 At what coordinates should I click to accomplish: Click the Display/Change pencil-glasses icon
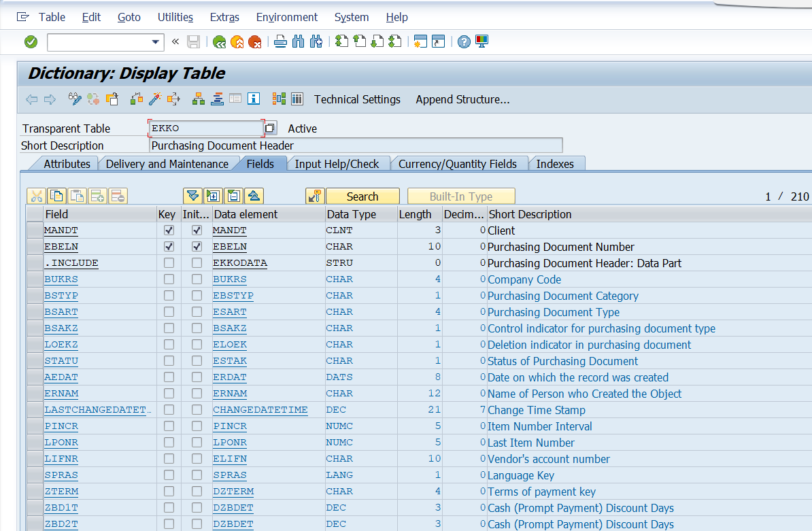click(75, 99)
